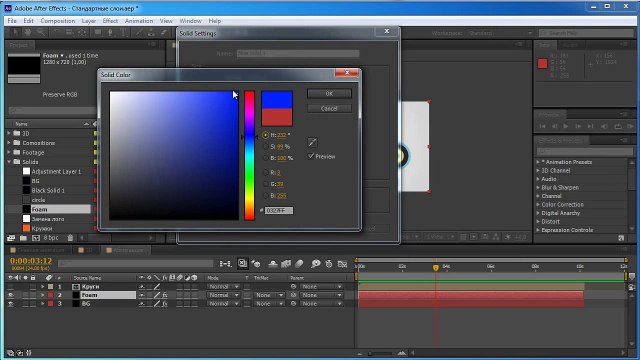Click the Draft 3D icon in timeline
Image resolution: width=640 pixels, height=360 pixels.
coord(256,264)
